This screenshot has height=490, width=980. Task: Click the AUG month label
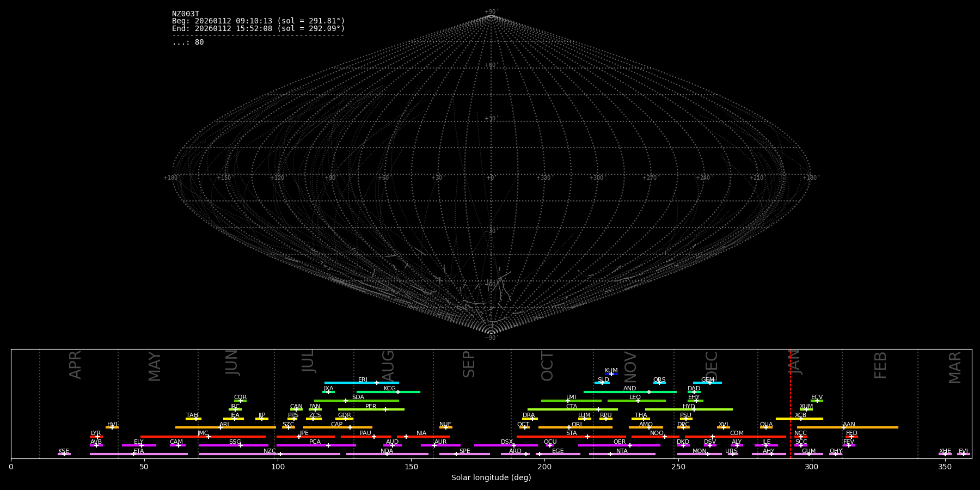tap(388, 366)
